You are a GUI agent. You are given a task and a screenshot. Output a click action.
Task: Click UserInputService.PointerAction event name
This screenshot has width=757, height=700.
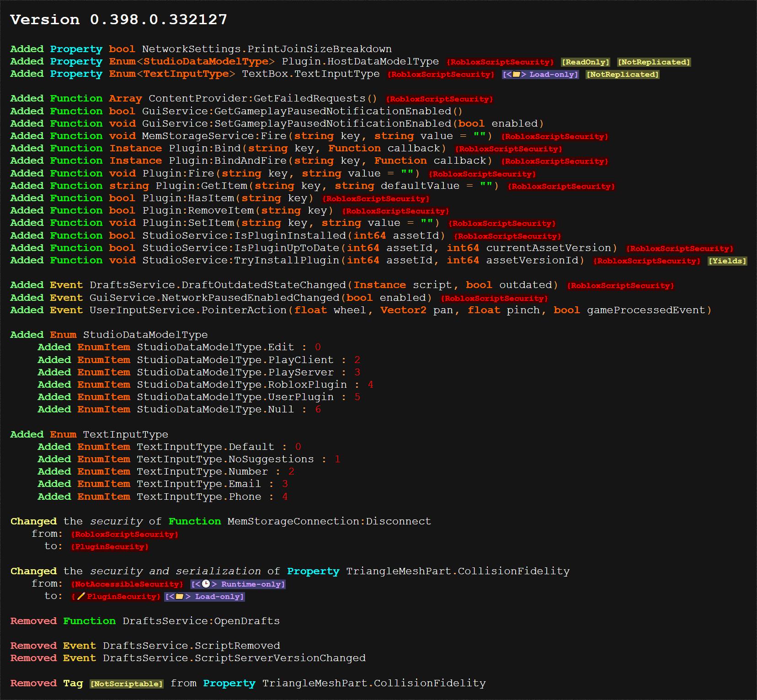(x=188, y=310)
